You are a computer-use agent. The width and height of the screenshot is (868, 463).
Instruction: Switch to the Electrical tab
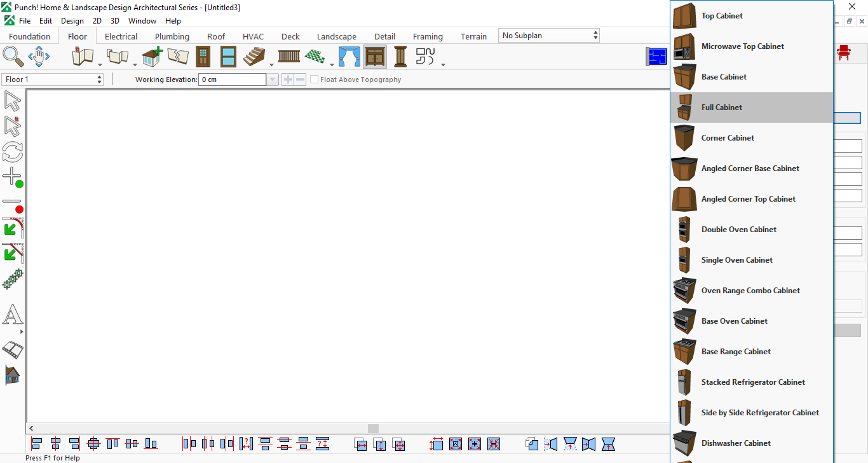tap(121, 36)
